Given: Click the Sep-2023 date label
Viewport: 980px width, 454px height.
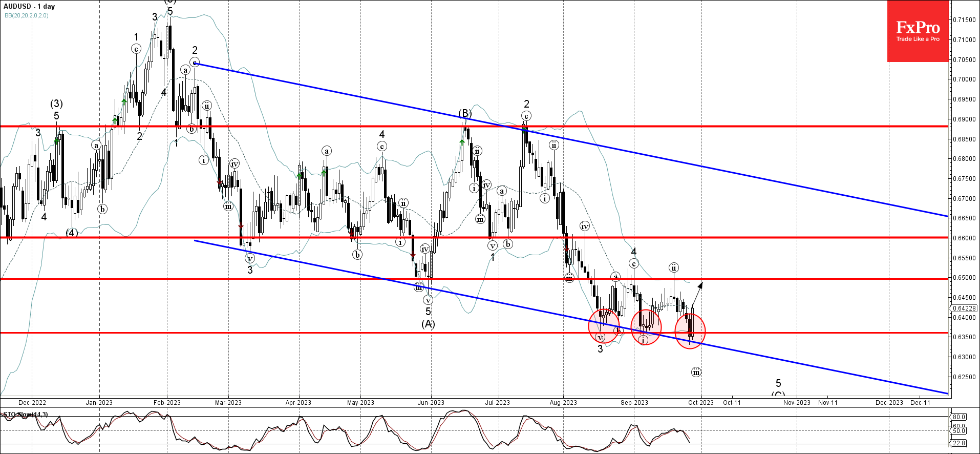Looking at the screenshot, I should tap(634, 402).
